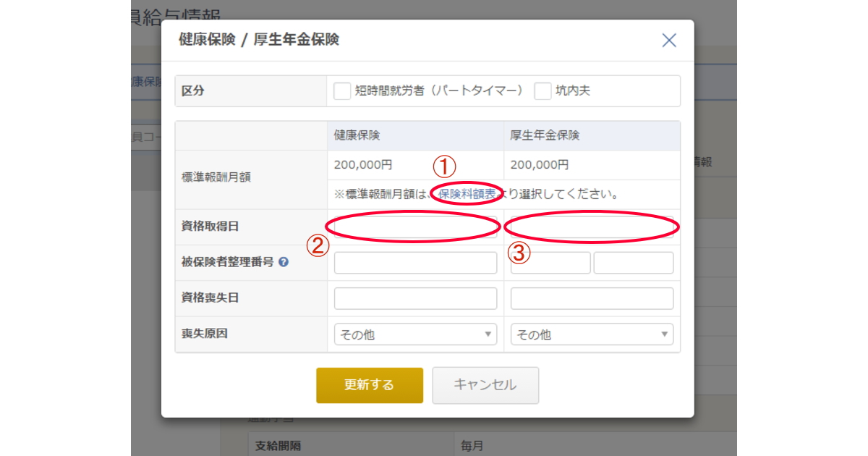This screenshot has width=868, height=456.
Task: Click the help icon beside 被保険者整理番号
Action: tap(284, 263)
